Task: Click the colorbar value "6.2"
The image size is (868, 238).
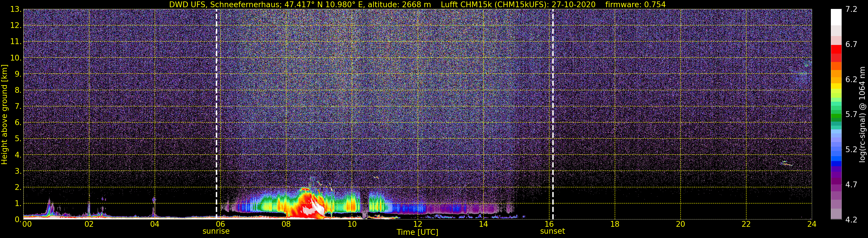Action: 851,80
